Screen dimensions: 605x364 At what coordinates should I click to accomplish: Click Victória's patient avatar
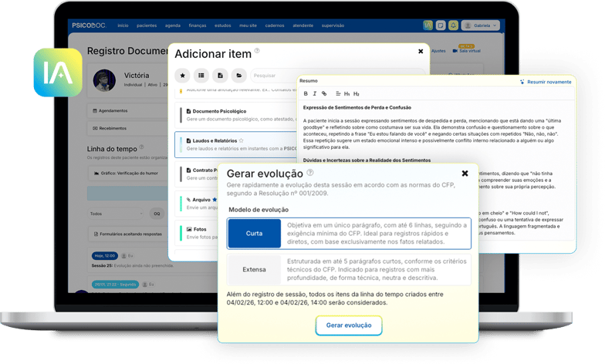pos(104,80)
